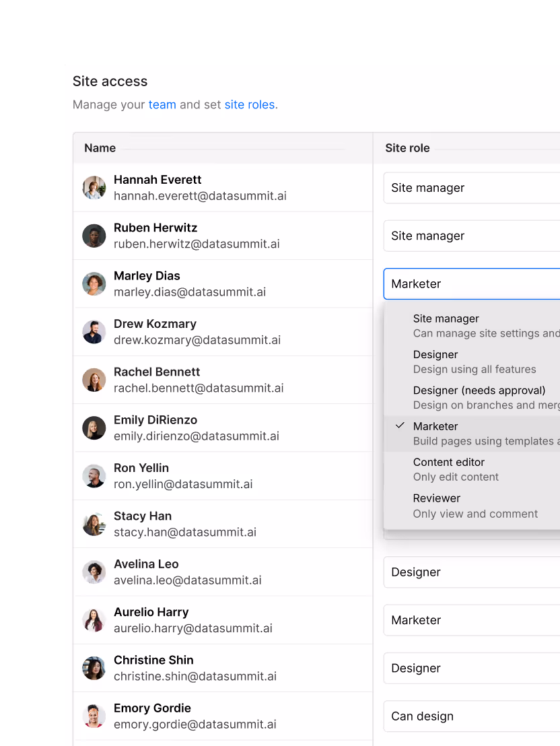Click Hannah Everett's avatar

[94, 188]
